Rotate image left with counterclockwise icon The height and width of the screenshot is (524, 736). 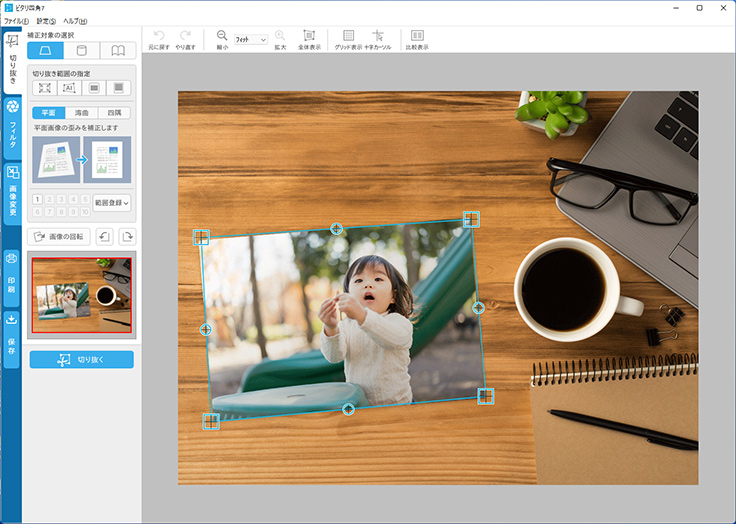104,236
